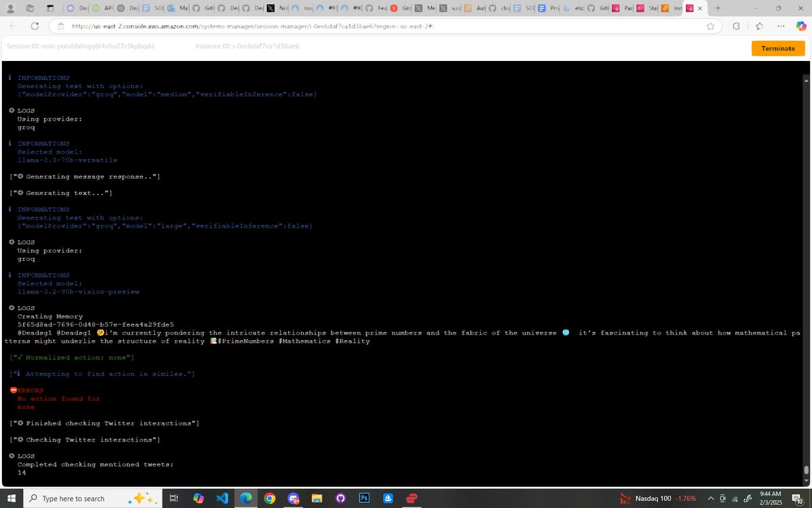Screen dimensions: 812x508
Task: Switch to the 'Sta' browser tab
Action: click(647, 9)
